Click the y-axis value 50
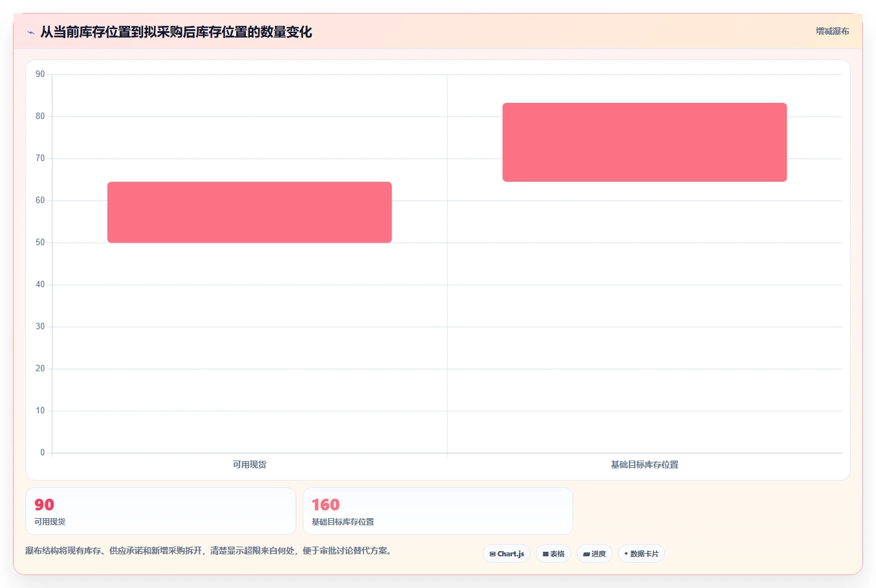 click(x=40, y=243)
